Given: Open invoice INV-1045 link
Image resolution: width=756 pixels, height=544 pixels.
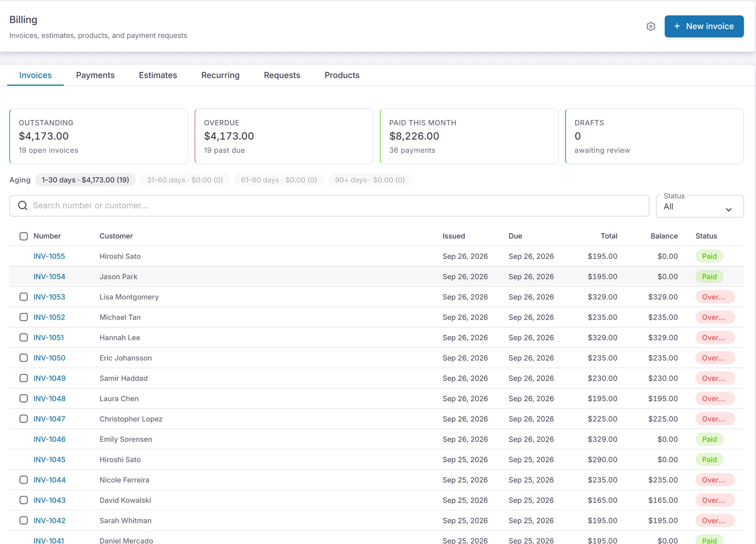Looking at the screenshot, I should coord(50,459).
